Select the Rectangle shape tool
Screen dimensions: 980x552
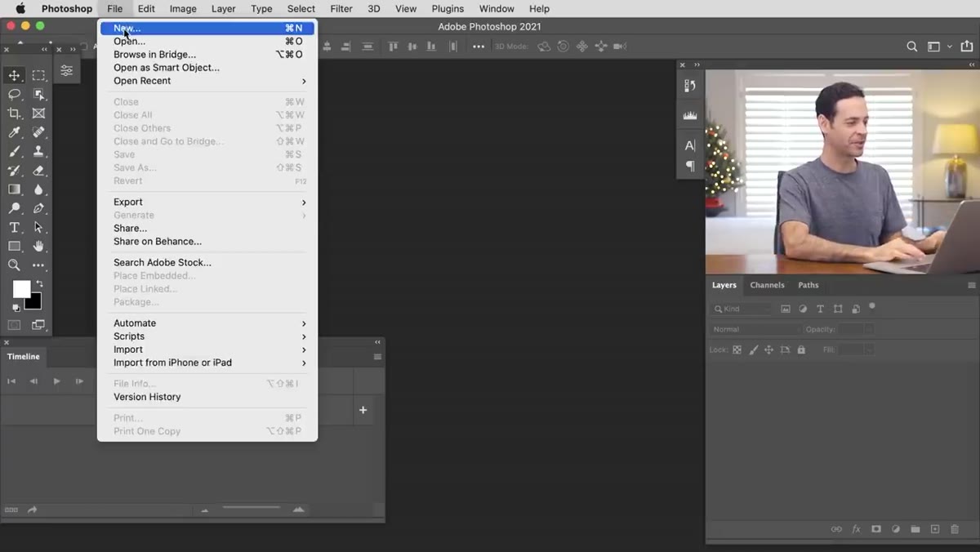click(x=15, y=246)
